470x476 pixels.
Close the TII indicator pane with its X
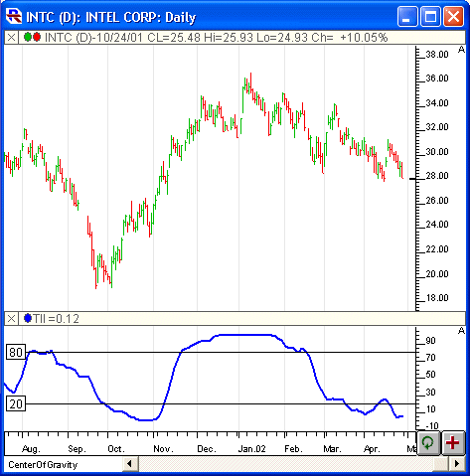click(11, 319)
